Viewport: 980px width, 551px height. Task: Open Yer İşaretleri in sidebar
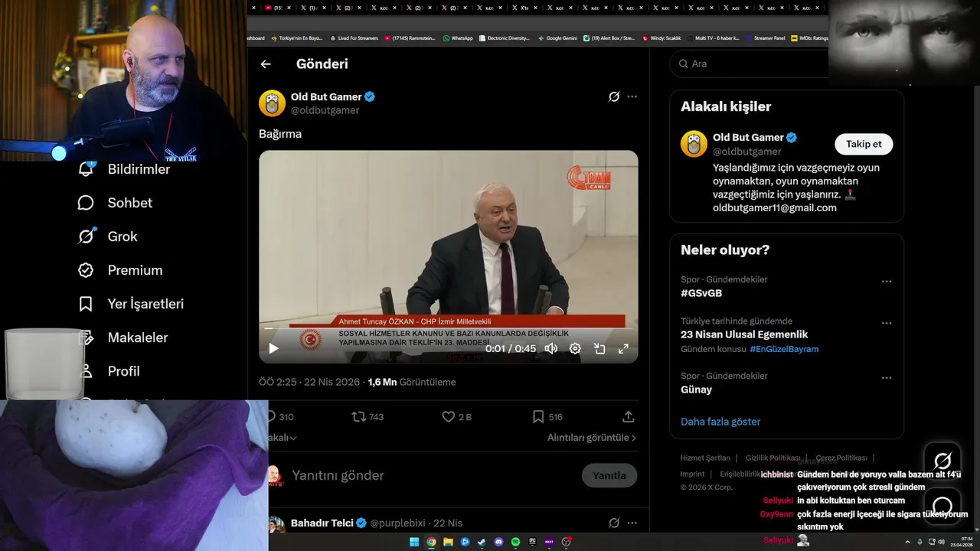(x=131, y=304)
